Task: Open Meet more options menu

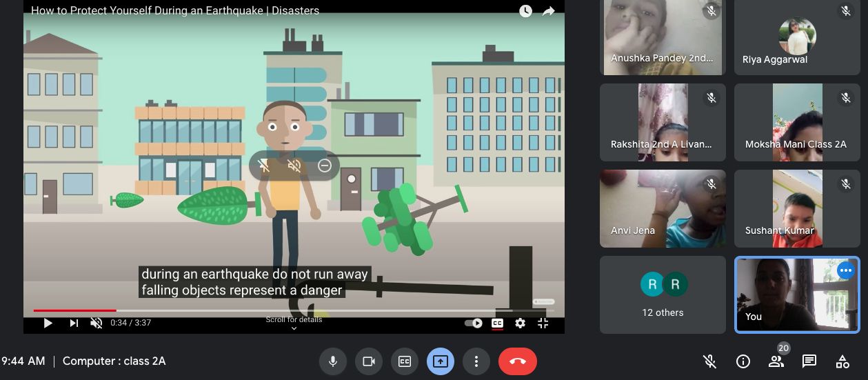Action: point(476,361)
